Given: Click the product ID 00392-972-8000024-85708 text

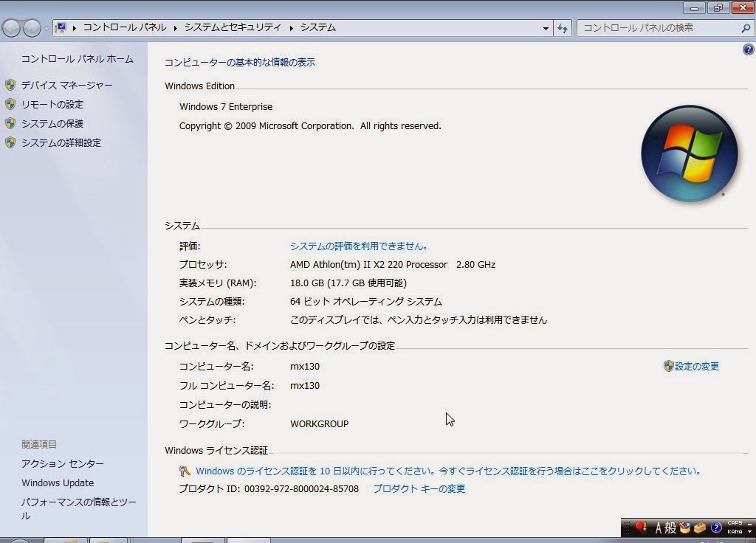Looking at the screenshot, I should 301,489.
